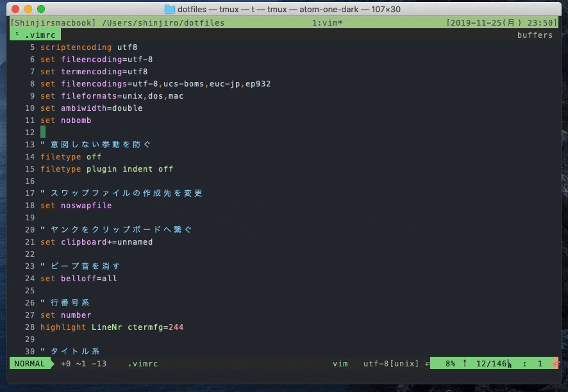568x392 pixels.
Task: Click the comment ビープ音を消す
Action: [80, 266]
